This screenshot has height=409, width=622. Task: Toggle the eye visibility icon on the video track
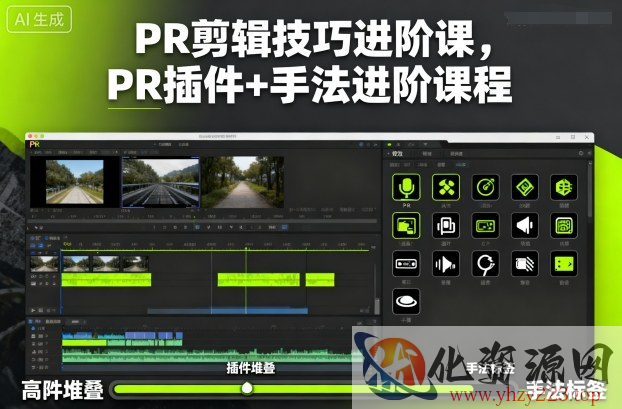pos(34,276)
